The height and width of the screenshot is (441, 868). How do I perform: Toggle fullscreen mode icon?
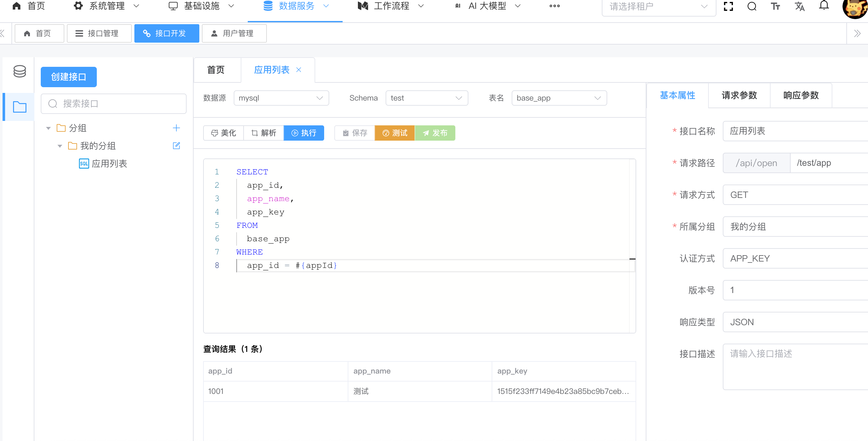[x=728, y=6]
